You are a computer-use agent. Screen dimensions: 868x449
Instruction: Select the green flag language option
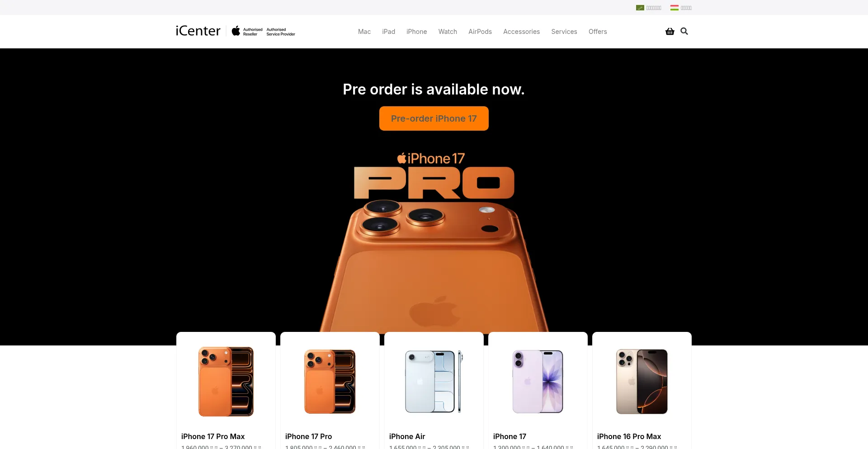[x=649, y=8]
